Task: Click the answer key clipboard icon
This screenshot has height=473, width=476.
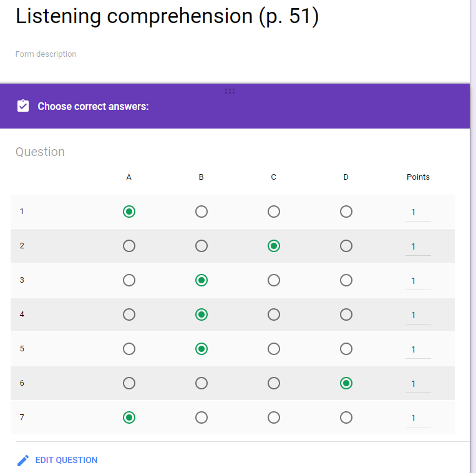Action: 23,106
